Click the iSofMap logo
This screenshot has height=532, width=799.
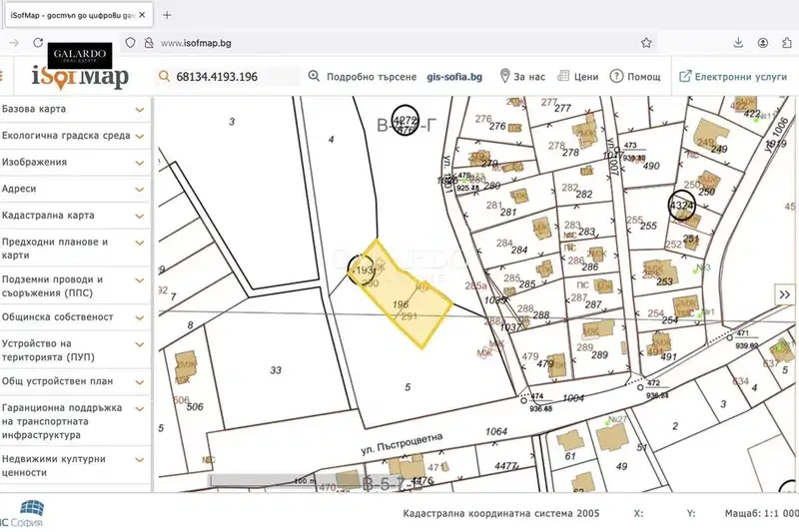pos(81,77)
